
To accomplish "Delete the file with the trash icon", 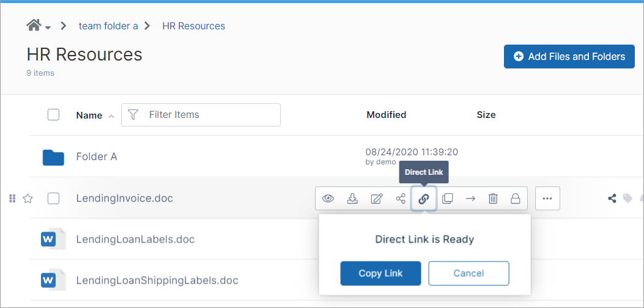I will 493,199.
